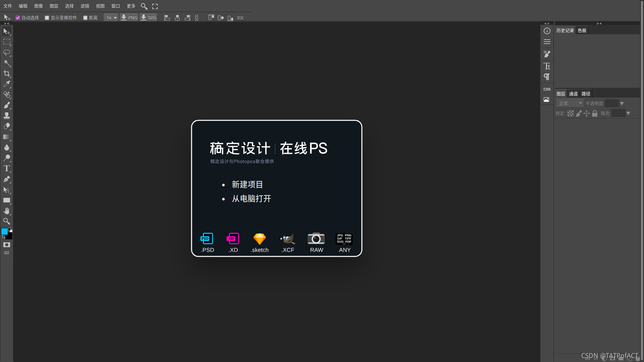644x362 pixels.
Task: Select the Eyedropper tool
Action: tap(7, 84)
